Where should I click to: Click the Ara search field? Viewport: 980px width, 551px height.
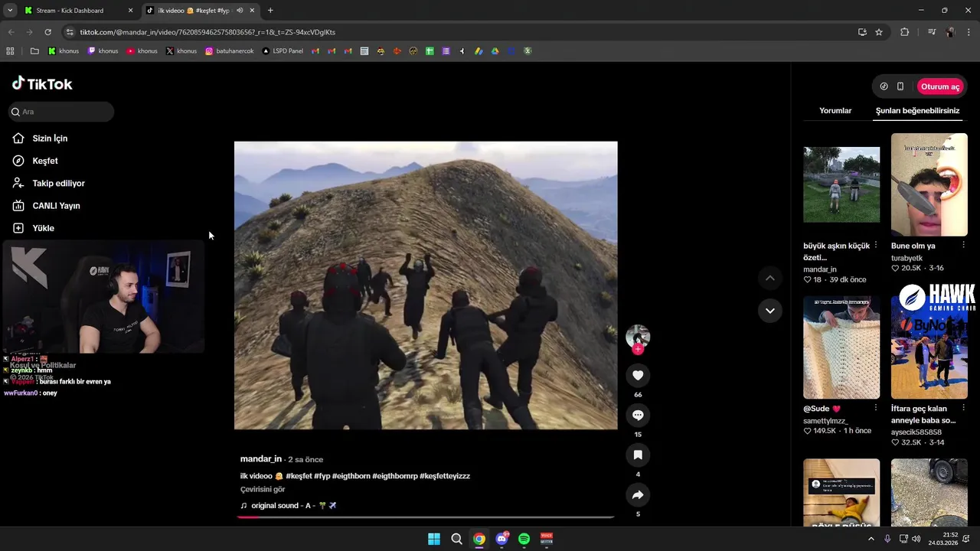coord(62,112)
